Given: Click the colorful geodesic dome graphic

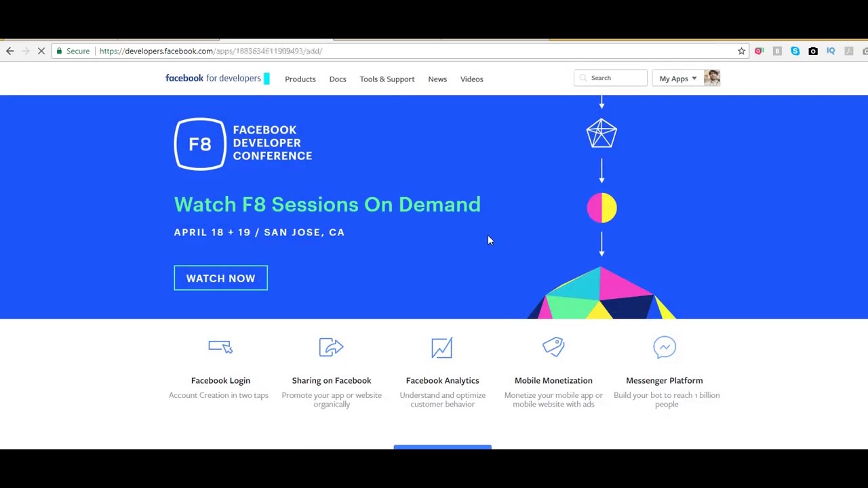Looking at the screenshot, I should pyautogui.click(x=601, y=293).
